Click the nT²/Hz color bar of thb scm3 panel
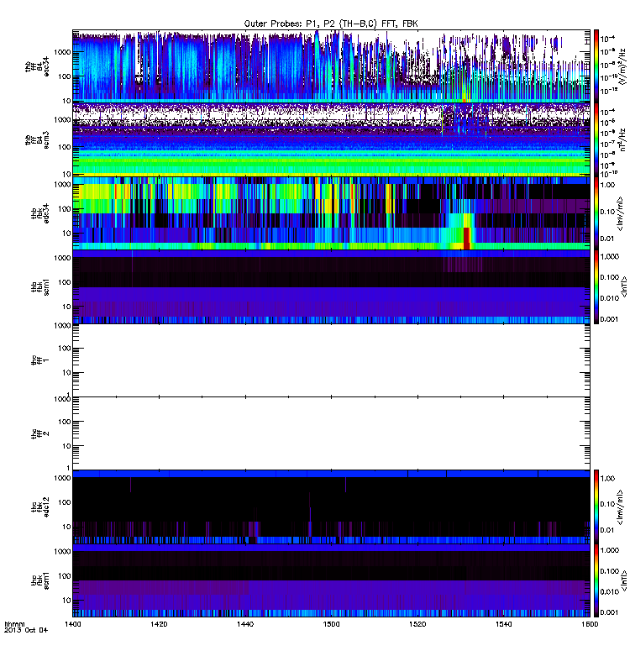This screenshot has width=630, height=672. coord(596,139)
